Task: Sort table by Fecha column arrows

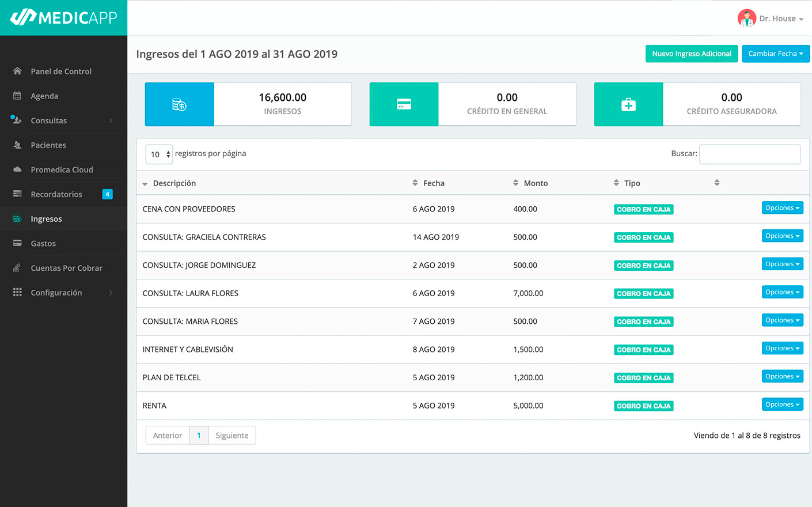Action: (415, 183)
